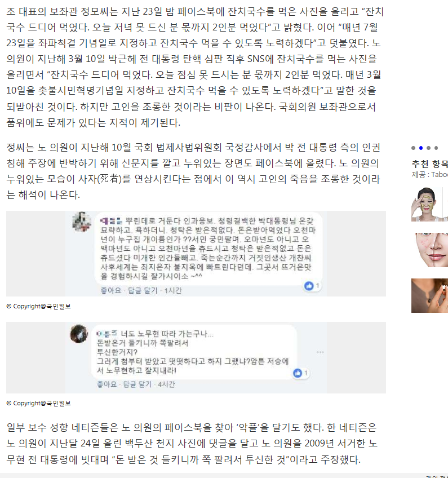The height and width of the screenshot is (478, 448).
Task: Click the 4시간 timestamp on second comment
Action: click(166, 384)
